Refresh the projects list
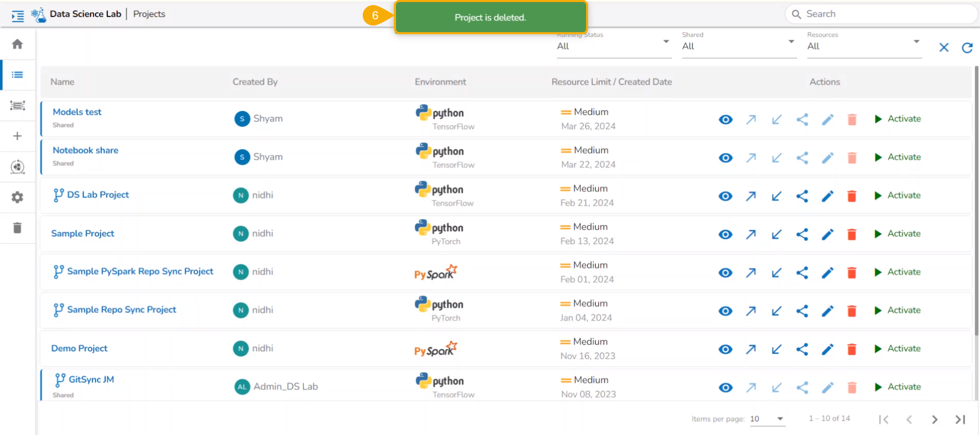This screenshot has height=435, width=980. tap(967, 47)
